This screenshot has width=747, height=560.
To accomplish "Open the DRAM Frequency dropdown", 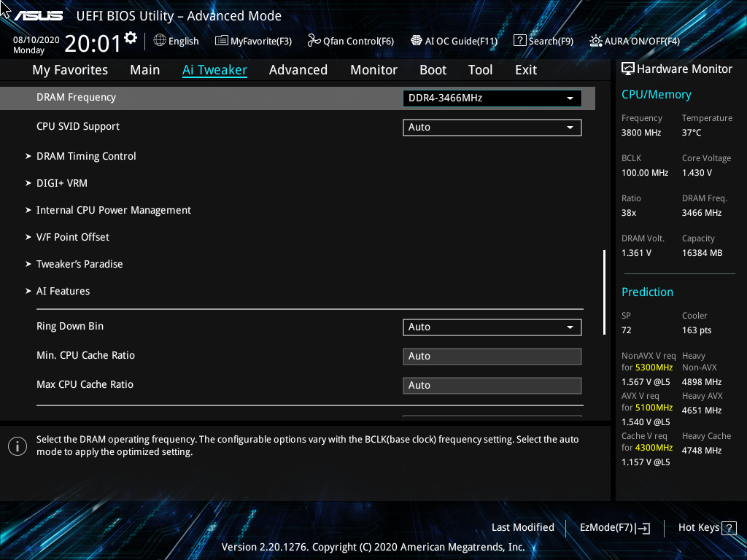I will (x=492, y=98).
